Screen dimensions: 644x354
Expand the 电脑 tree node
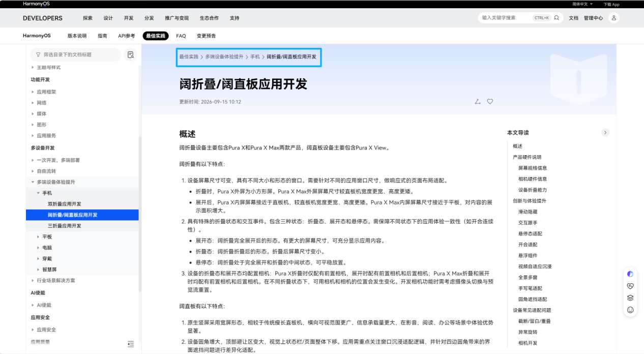pos(38,248)
